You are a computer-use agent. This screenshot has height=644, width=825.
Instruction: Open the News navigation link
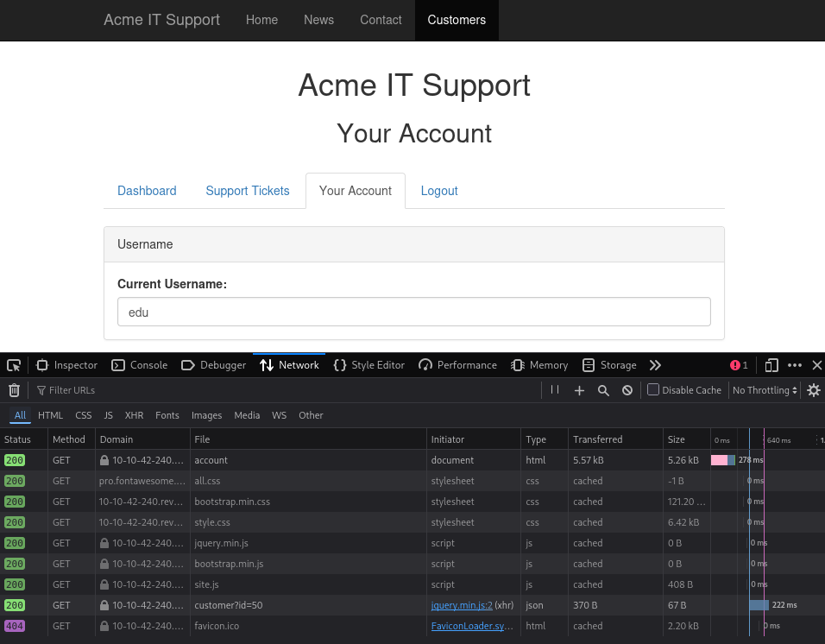tap(318, 20)
